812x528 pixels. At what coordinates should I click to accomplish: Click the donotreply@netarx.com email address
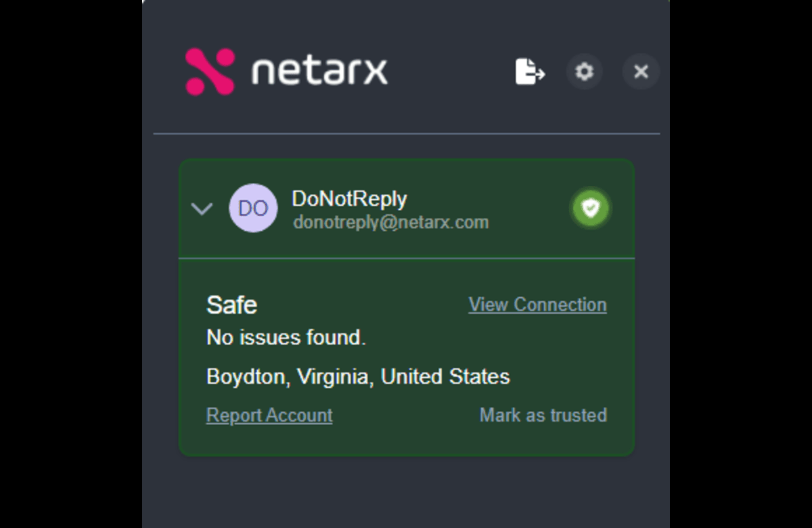tap(390, 222)
